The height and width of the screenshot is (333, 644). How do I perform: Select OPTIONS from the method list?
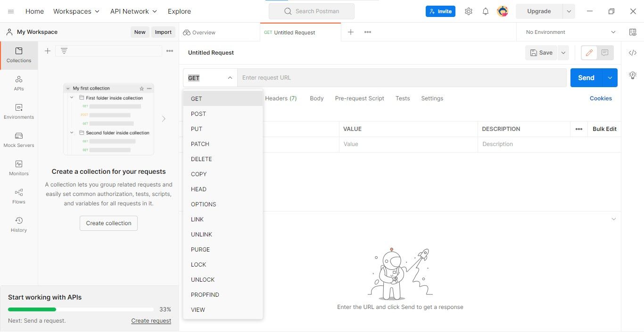pyautogui.click(x=223, y=204)
